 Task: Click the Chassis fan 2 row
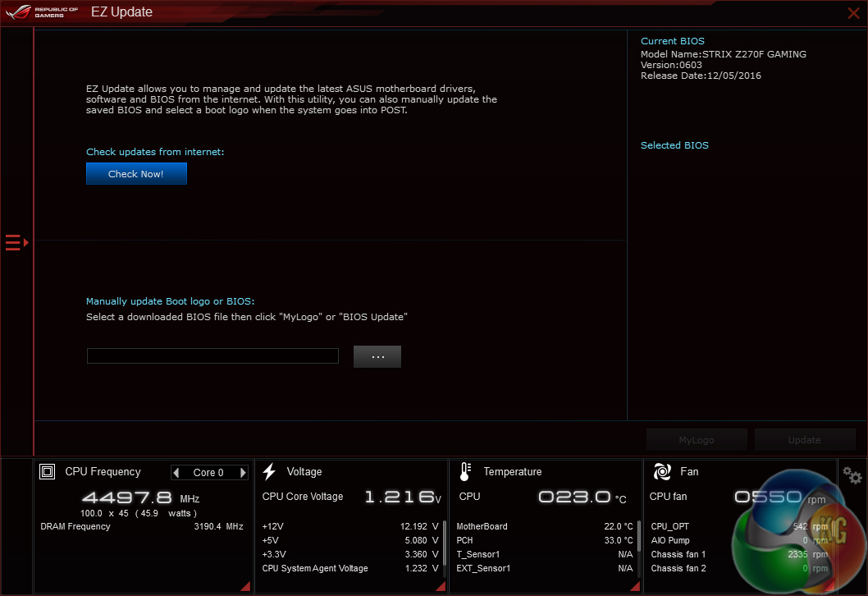click(739, 568)
